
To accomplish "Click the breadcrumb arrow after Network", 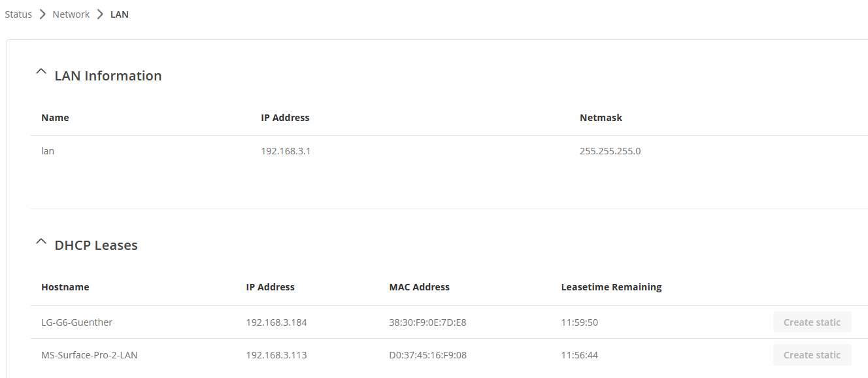I will tap(100, 14).
